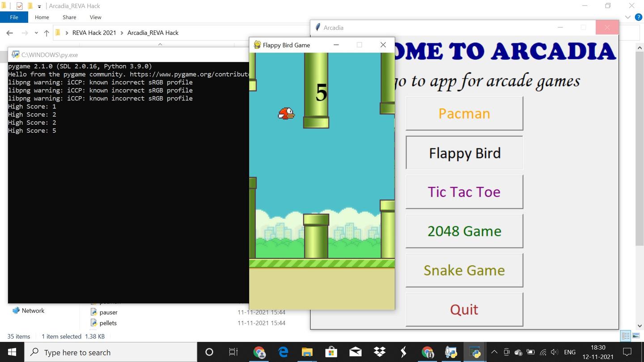
Task: Open the Wi-Fi network tray icon
Action: [x=543, y=352]
